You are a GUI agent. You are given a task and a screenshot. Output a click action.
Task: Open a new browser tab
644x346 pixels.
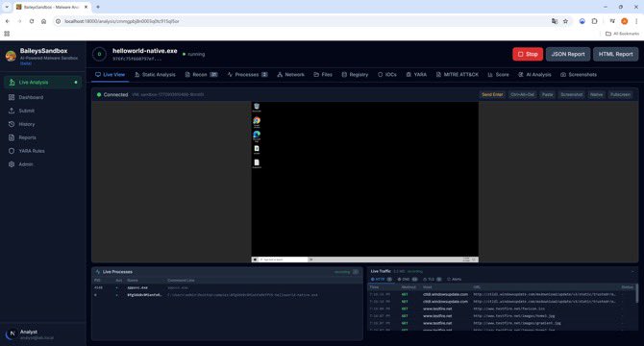pyautogui.click(x=98, y=7)
